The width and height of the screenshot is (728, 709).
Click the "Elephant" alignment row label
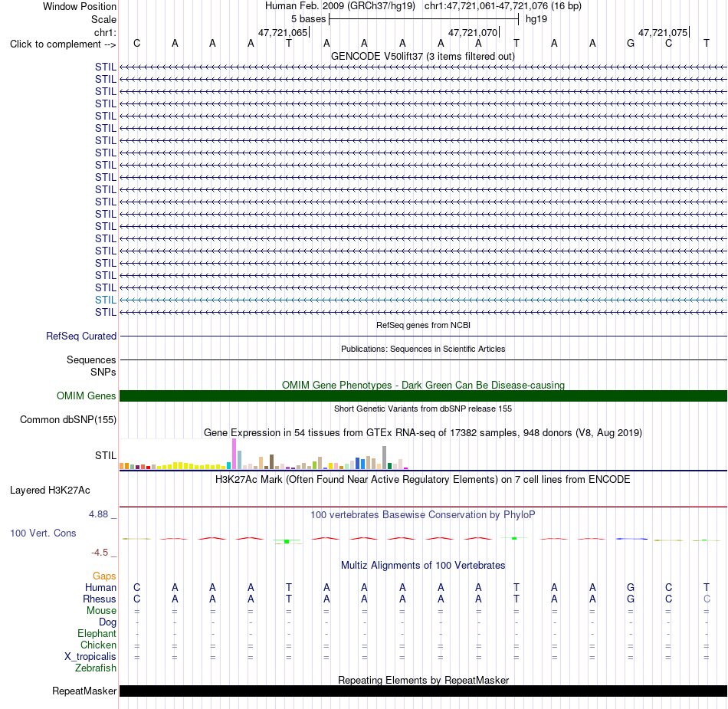tap(97, 634)
